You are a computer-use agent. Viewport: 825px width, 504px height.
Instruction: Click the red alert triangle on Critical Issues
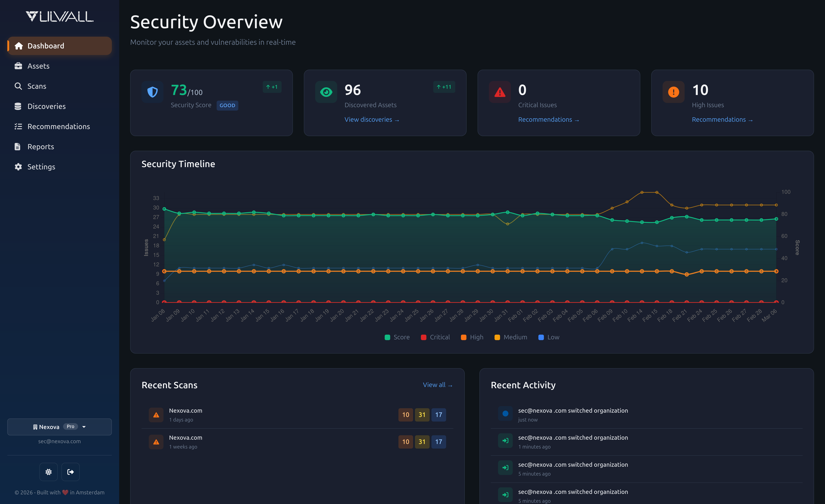[x=500, y=92]
